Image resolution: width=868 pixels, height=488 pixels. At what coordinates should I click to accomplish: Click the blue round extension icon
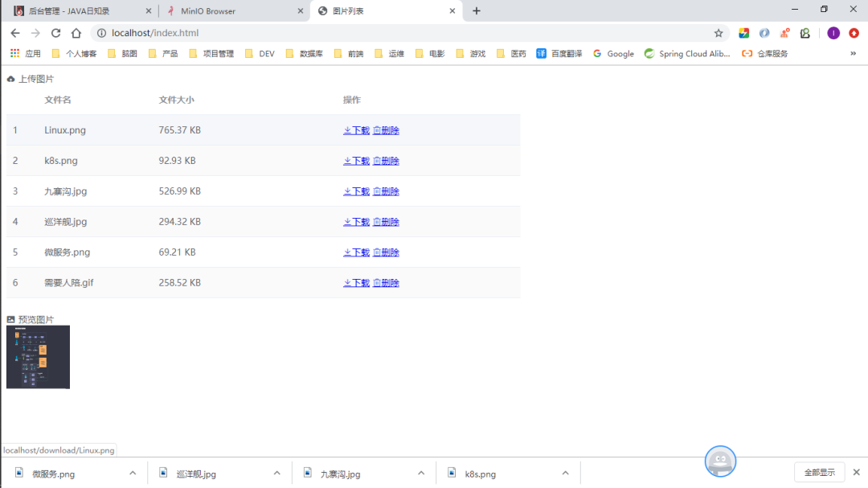(764, 33)
